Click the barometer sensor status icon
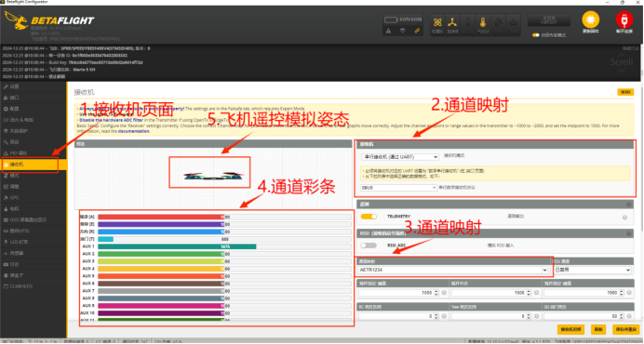The width and height of the screenshot is (644, 344). 483,24
